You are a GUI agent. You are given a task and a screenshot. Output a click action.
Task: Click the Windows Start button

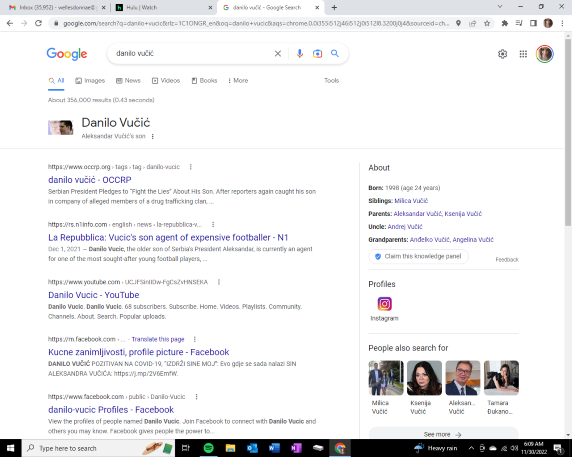(x=11, y=448)
